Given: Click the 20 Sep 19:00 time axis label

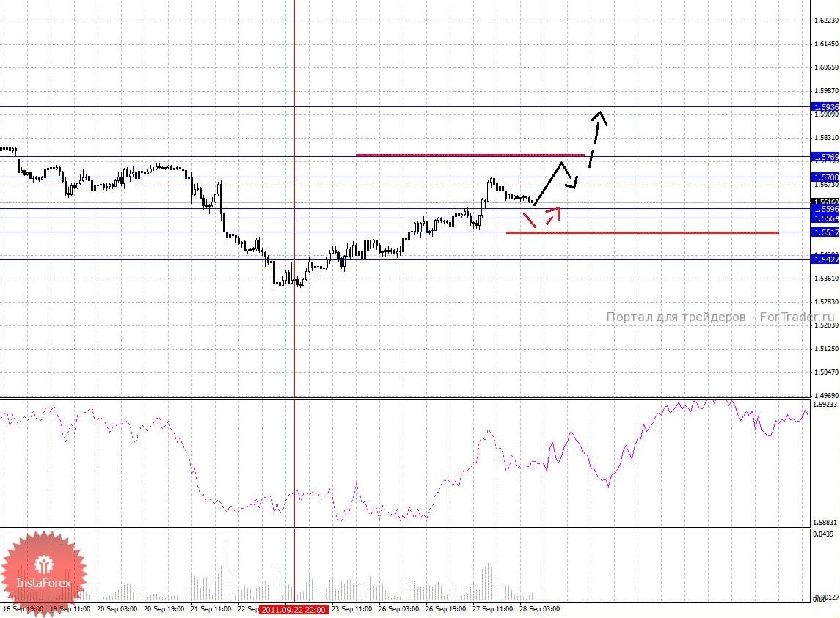Looking at the screenshot, I should [164, 609].
